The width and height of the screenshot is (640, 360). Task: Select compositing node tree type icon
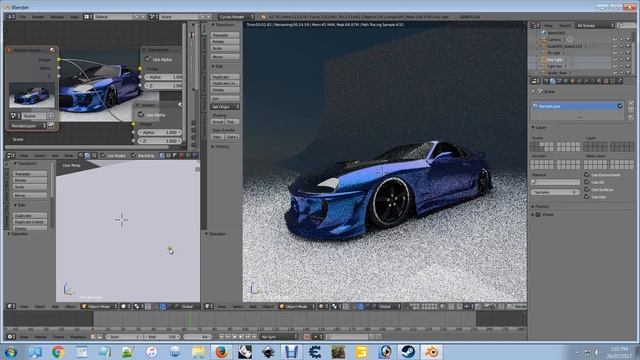coord(87,156)
